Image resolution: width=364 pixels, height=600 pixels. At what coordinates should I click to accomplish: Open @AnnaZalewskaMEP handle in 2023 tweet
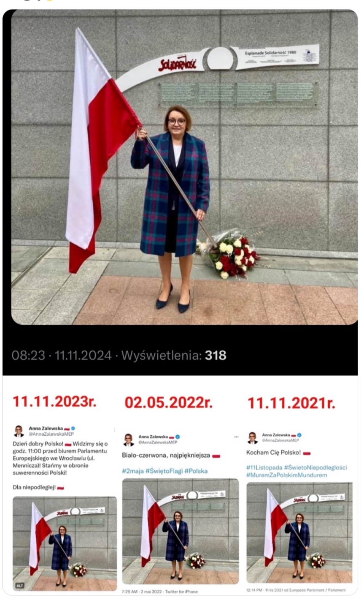click(51, 434)
